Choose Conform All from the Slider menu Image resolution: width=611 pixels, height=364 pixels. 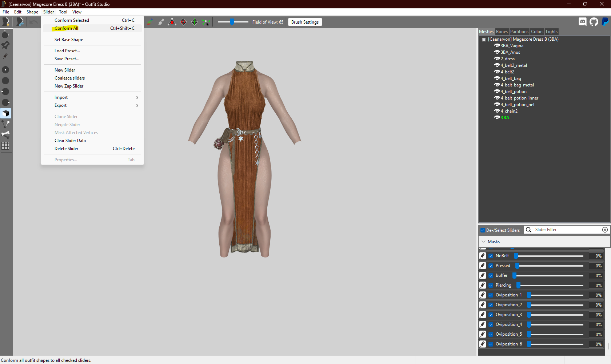[92, 28]
